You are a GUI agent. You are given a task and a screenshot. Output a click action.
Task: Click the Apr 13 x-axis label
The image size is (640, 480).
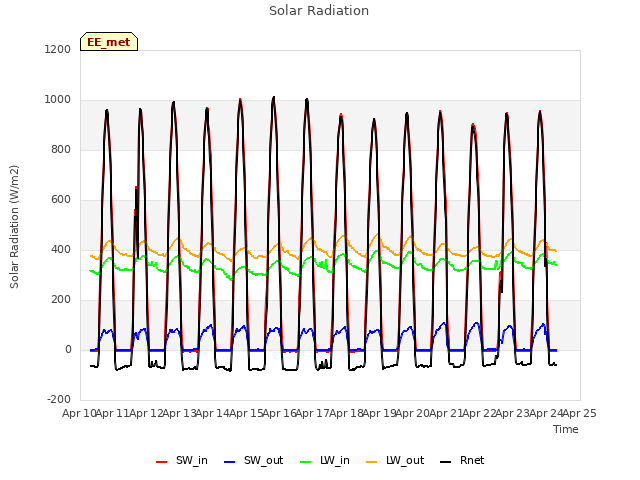(x=180, y=413)
